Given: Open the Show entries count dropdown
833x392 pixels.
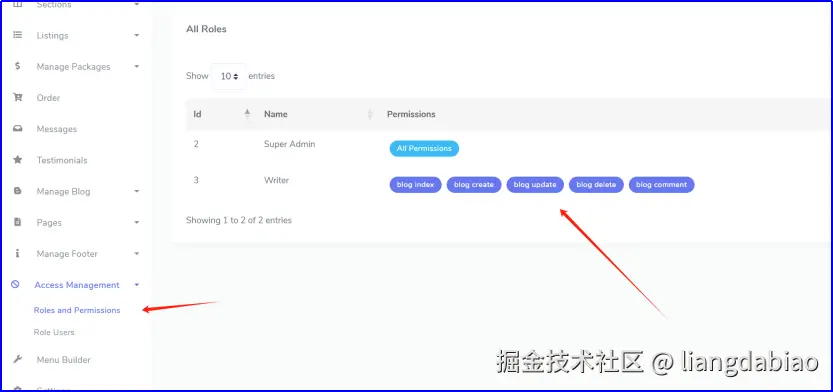Looking at the screenshot, I should 228,76.
